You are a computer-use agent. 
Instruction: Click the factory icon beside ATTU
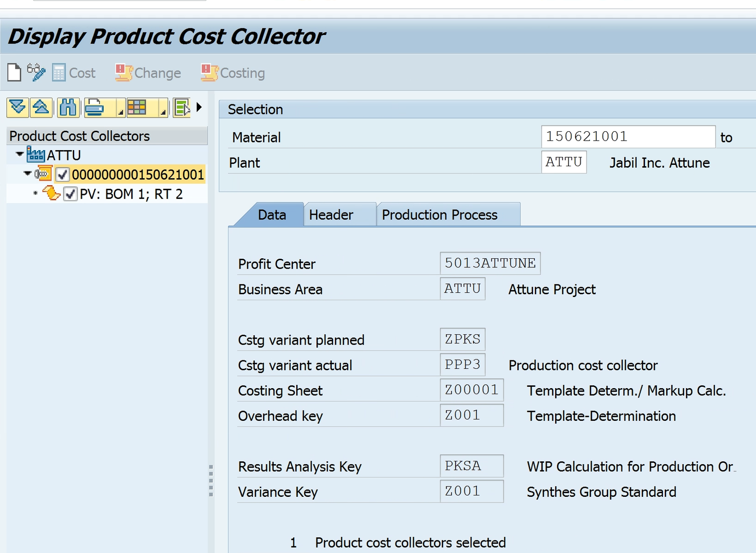click(36, 155)
